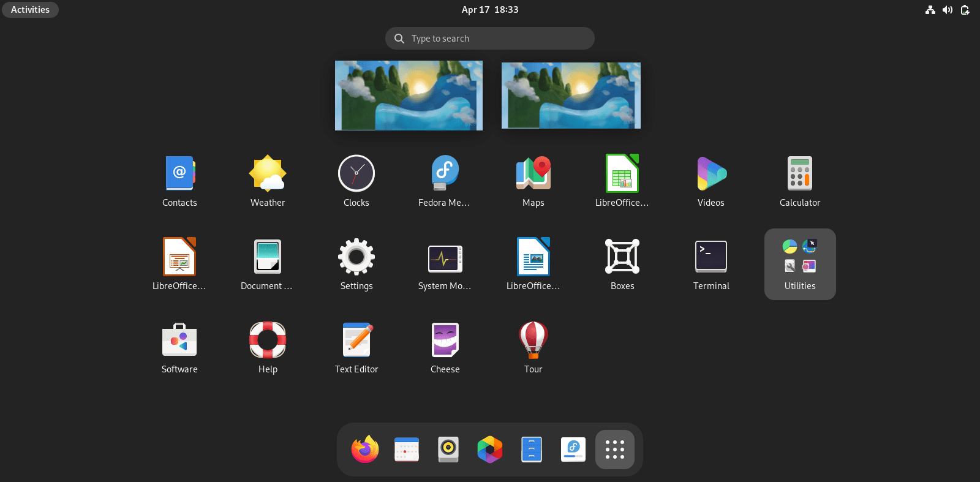Select the first workspace thumbnail
This screenshot has height=482, width=980.
coord(409,96)
